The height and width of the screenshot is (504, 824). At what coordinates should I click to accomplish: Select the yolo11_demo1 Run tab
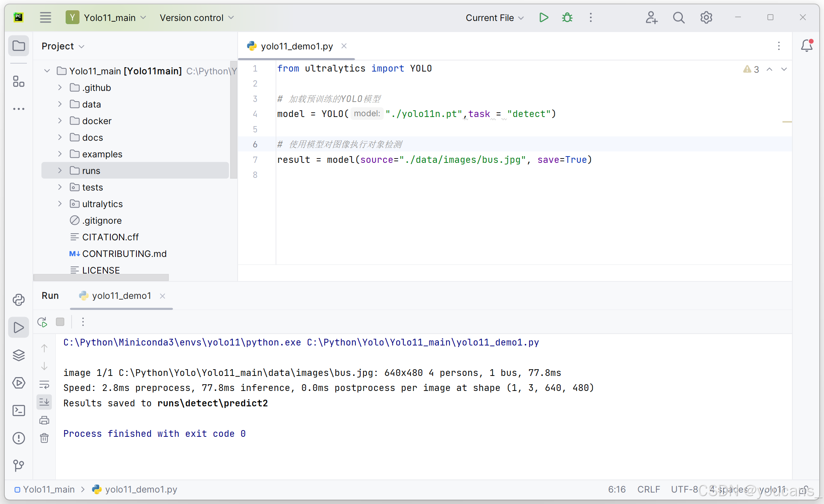[121, 296]
